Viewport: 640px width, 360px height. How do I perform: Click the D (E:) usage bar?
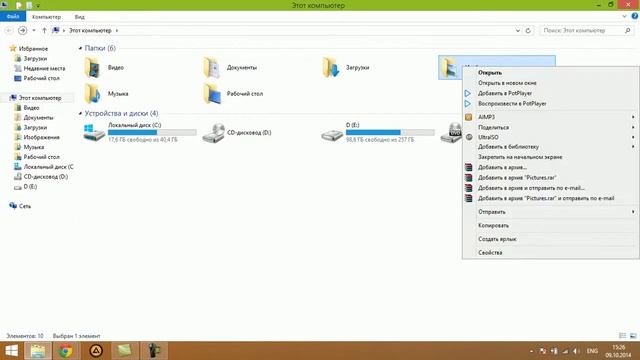click(x=390, y=133)
